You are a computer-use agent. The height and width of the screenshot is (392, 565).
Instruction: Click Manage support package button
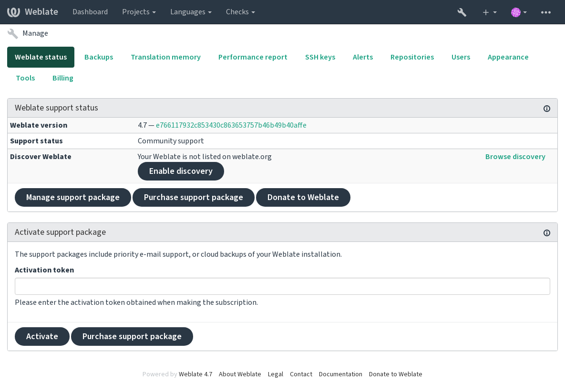pyautogui.click(x=72, y=197)
